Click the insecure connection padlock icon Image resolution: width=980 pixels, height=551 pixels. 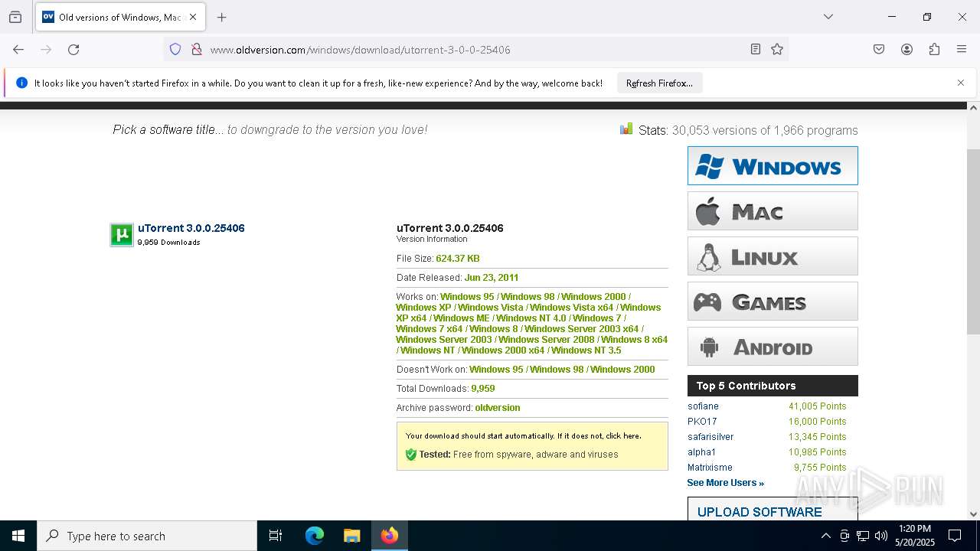click(196, 50)
